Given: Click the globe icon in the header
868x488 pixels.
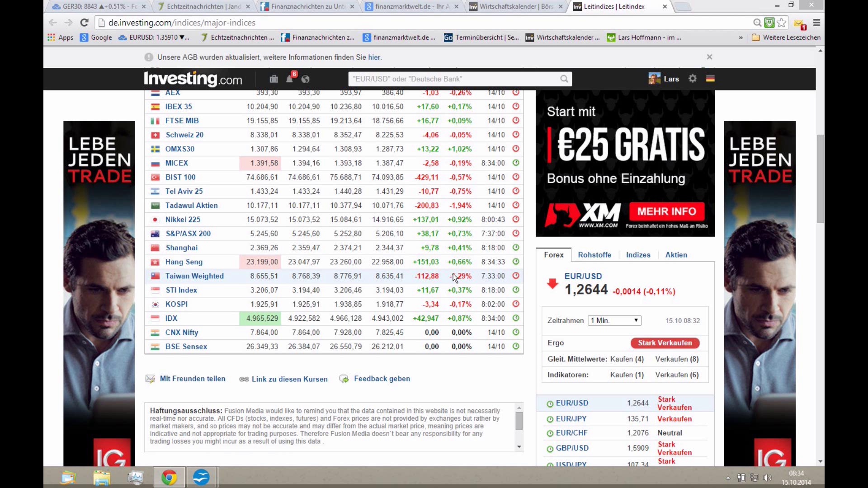Looking at the screenshot, I should pyautogui.click(x=306, y=79).
